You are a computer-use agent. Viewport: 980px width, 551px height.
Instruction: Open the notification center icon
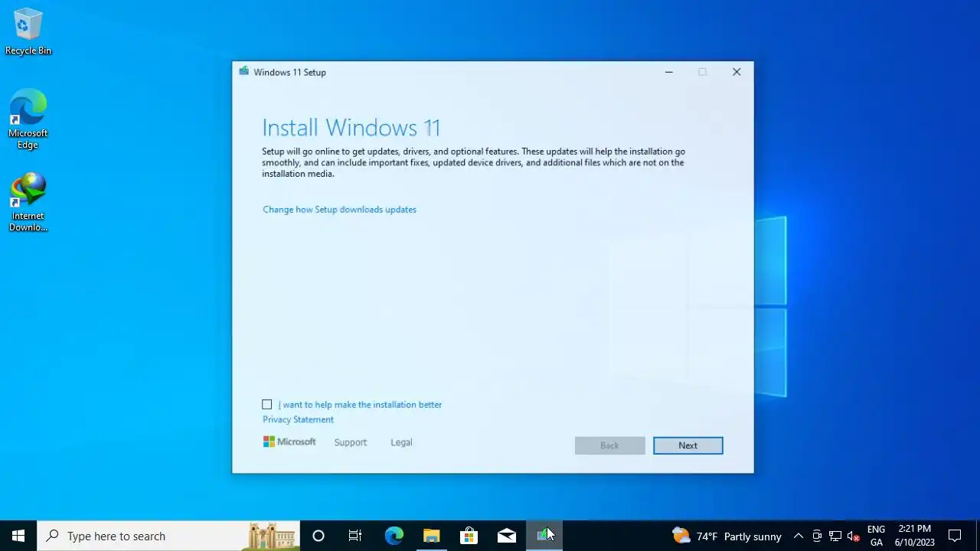tap(955, 536)
